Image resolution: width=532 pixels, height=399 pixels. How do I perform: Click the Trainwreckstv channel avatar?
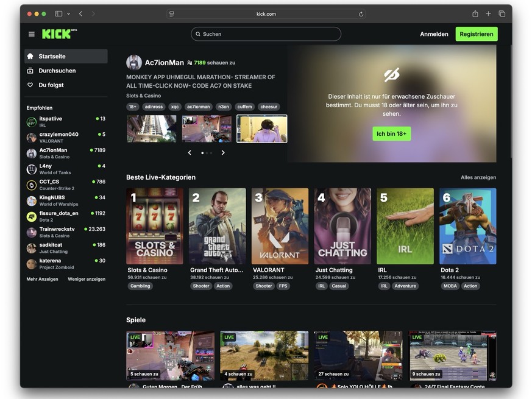[32, 232]
